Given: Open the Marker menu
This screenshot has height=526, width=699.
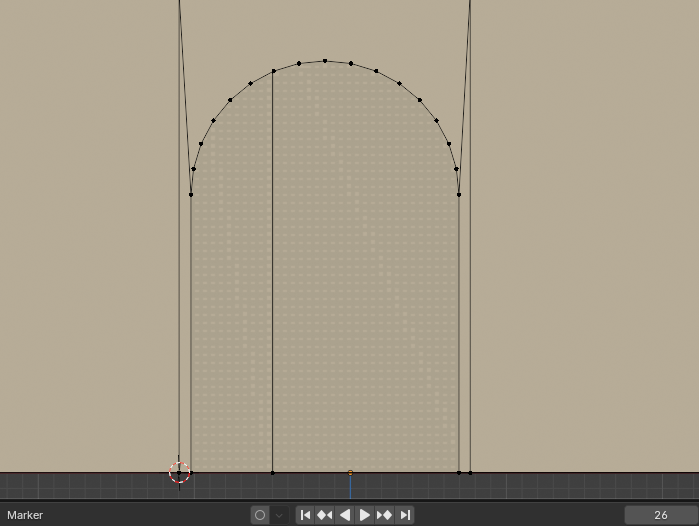Looking at the screenshot, I should click(25, 515).
